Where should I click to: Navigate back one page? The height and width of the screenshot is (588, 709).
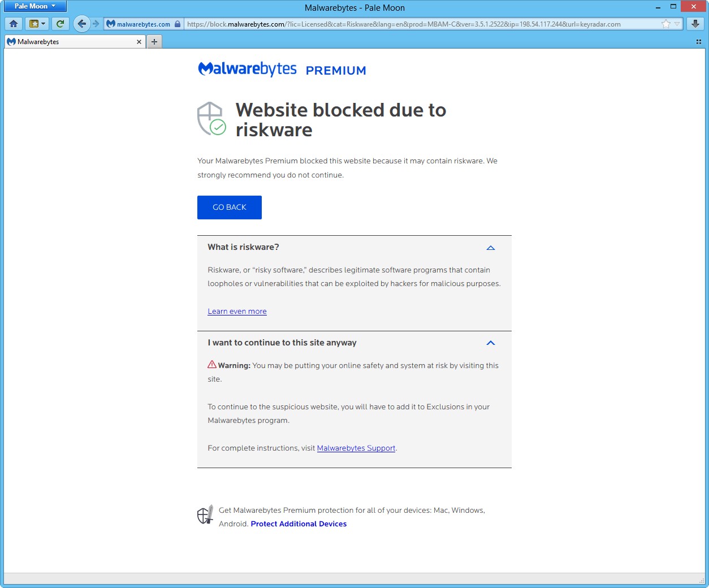tap(81, 24)
